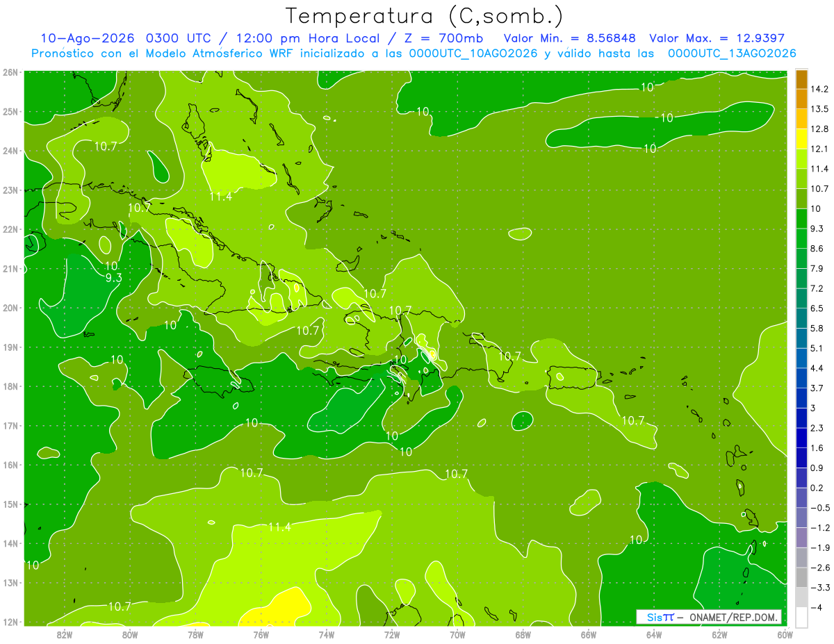Viewport: 834px width, 644px height.
Task: Select the 'Valor Max. = 12.9397' text
Action: point(717,38)
